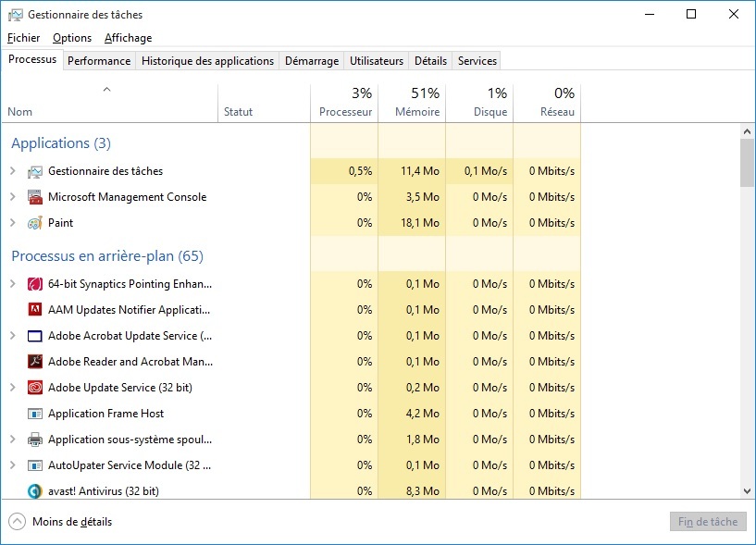Image resolution: width=756 pixels, height=545 pixels.
Task: Click the Adobe Update Service icon
Action: pyautogui.click(x=35, y=388)
